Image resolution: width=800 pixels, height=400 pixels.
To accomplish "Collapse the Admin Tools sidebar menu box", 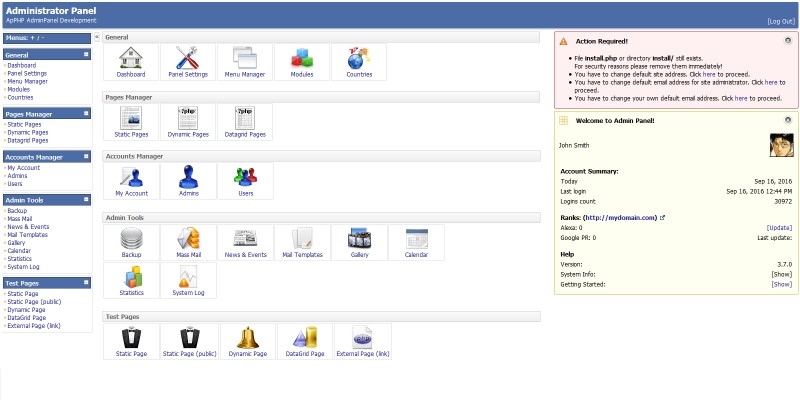I will [x=87, y=200].
